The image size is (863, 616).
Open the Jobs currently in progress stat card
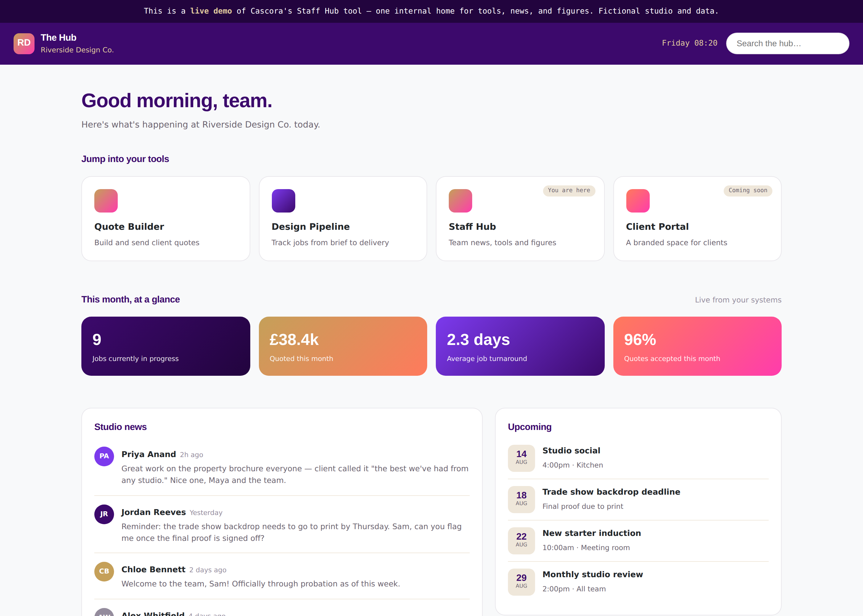(x=166, y=346)
